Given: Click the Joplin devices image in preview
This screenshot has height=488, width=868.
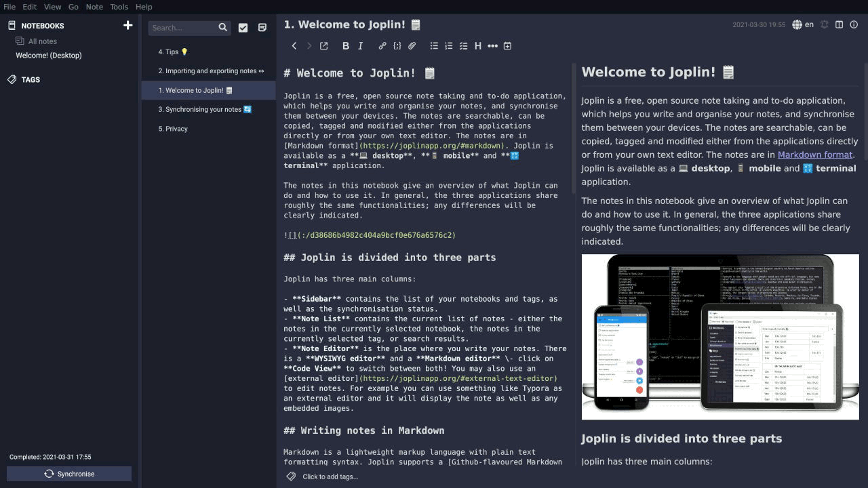Looking at the screenshot, I should tap(720, 337).
